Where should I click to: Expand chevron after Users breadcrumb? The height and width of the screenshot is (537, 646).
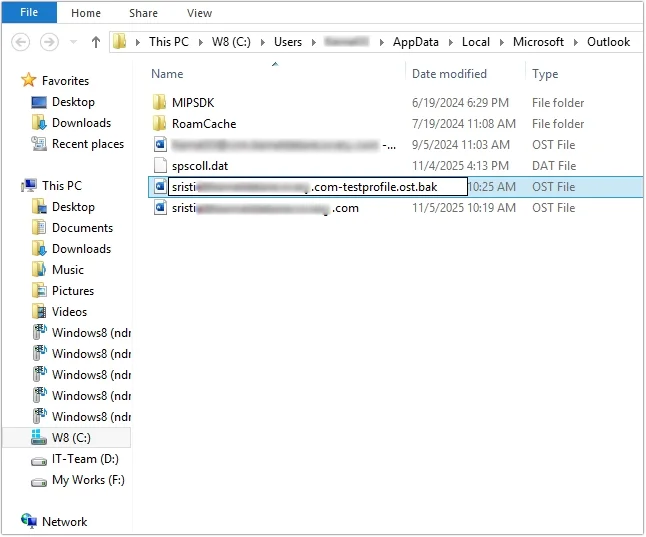pyautogui.click(x=314, y=42)
